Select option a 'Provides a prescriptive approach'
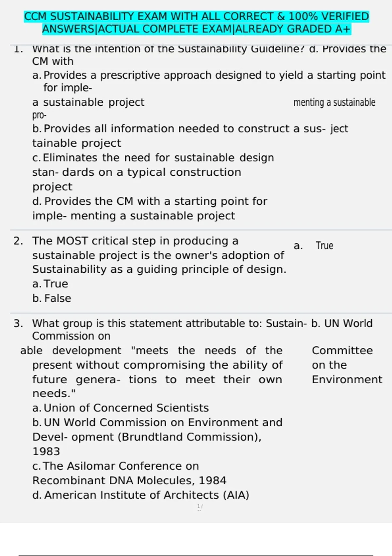392x556 pixels. pyautogui.click(x=209, y=81)
